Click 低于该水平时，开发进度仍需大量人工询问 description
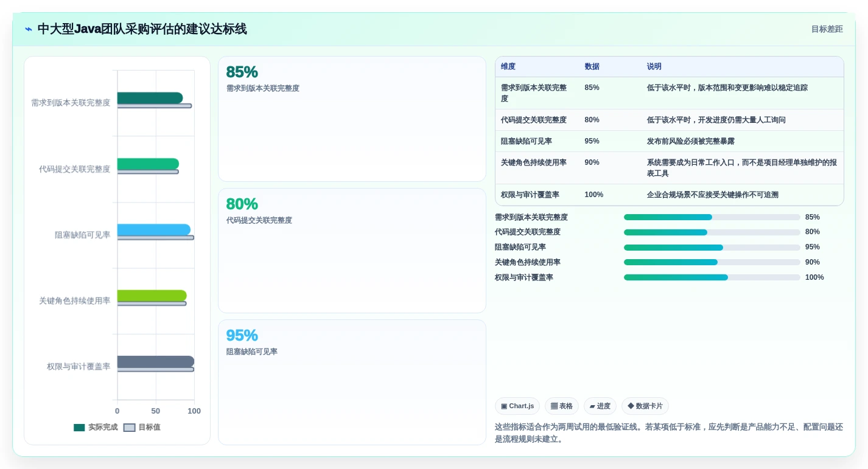Screen dimensions: 868x469 click(x=716, y=120)
